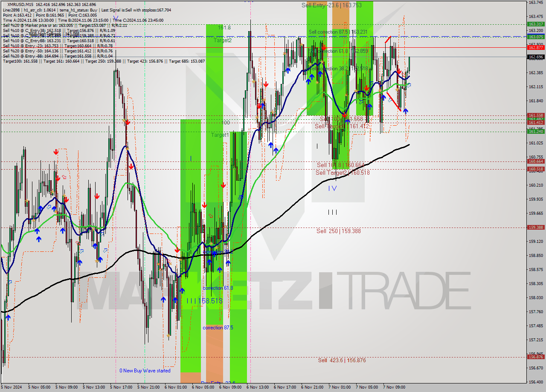Image resolution: width=546 pixels, height=392 pixels.
Task: Click the green 163.317 price tag
Action: point(536,24)
